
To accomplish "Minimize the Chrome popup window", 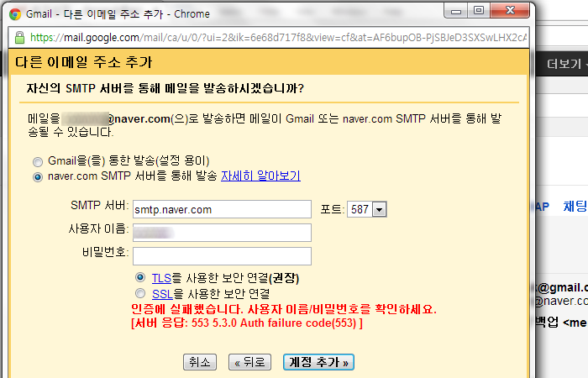I will (455, 11).
